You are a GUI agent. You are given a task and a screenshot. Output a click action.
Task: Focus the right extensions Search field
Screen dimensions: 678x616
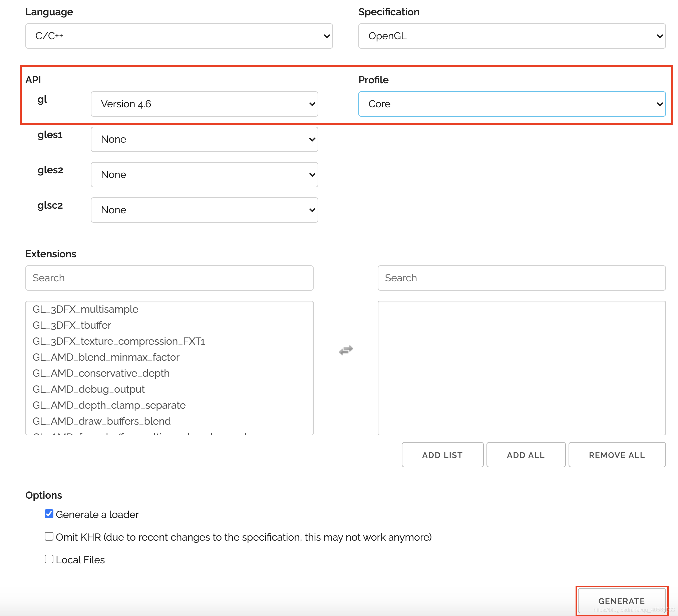(521, 278)
